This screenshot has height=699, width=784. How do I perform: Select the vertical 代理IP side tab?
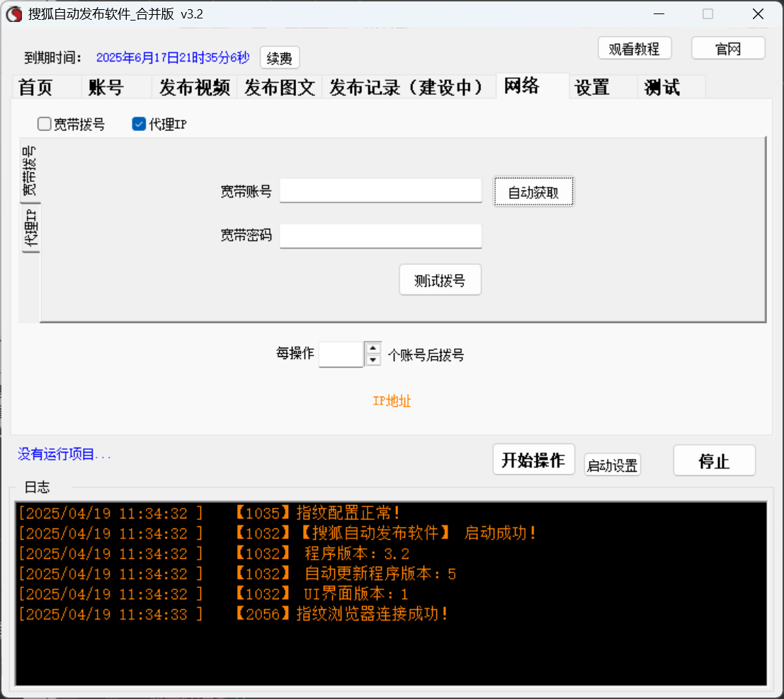(31, 228)
